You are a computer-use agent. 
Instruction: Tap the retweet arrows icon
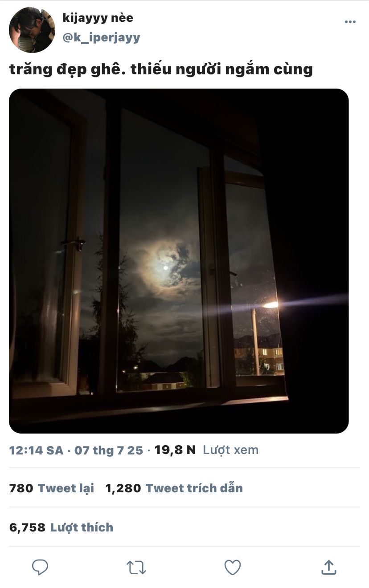tap(136, 568)
